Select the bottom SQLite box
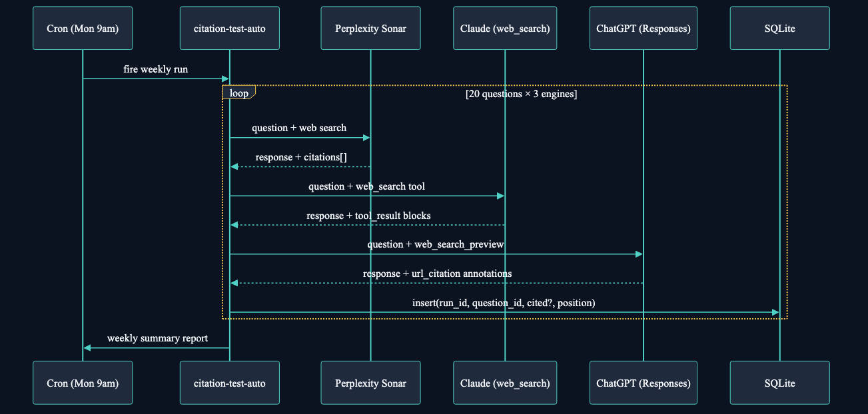Screen dimensions: 868x414 [x=780, y=383]
